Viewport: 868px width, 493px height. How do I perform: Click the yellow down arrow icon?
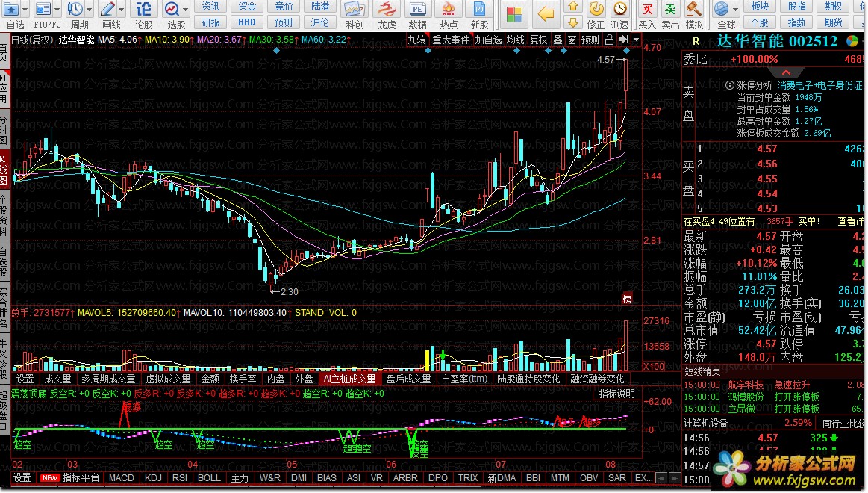pyautogui.click(x=573, y=22)
